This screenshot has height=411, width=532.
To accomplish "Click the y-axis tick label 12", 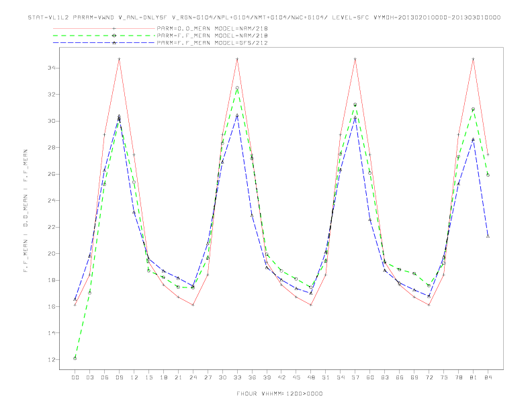I will click(x=52, y=359).
